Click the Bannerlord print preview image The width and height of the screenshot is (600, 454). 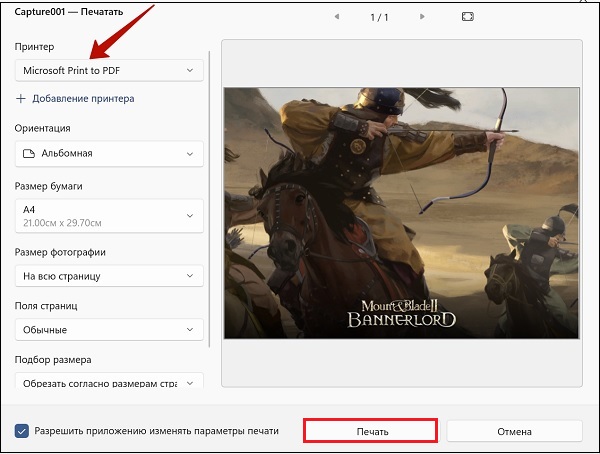[402, 213]
